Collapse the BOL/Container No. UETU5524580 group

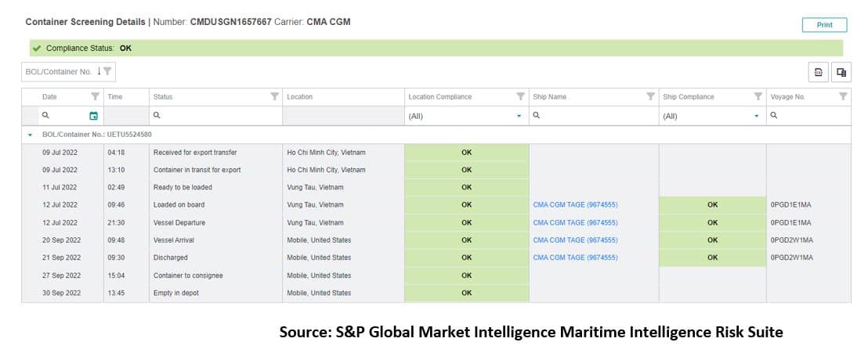click(x=30, y=135)
